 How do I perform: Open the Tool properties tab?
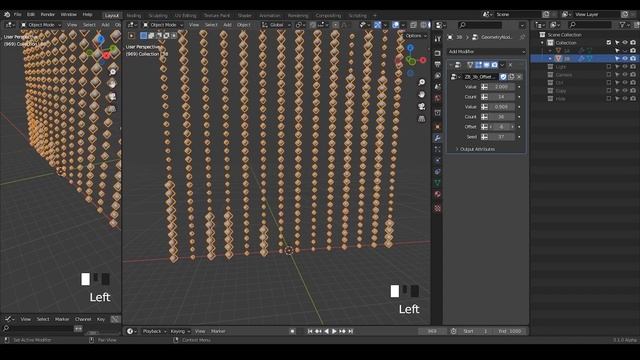[x=438, y=39]
